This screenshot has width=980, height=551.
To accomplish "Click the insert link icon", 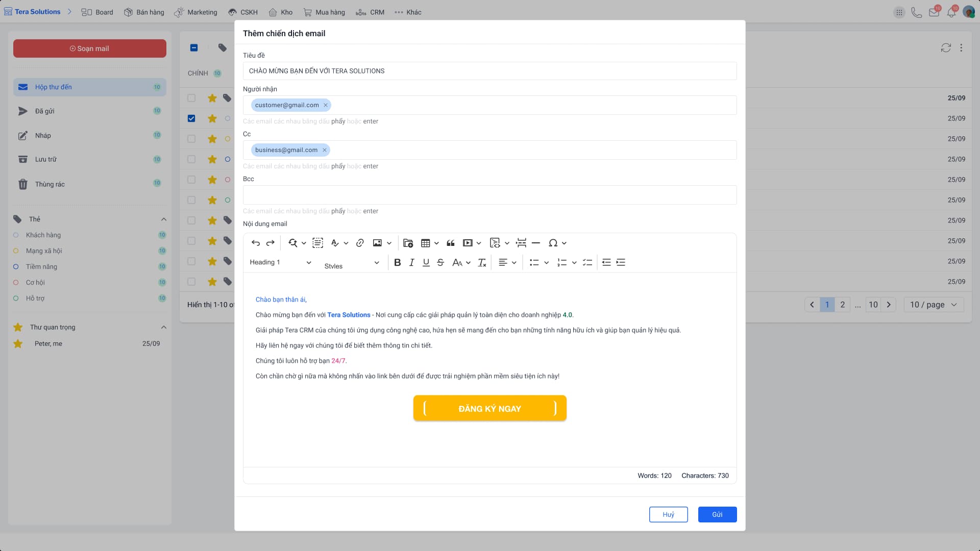I will 360,243.
